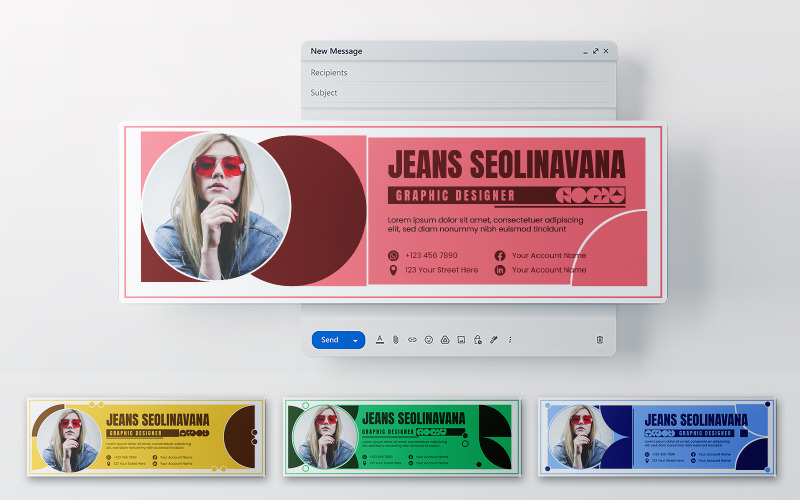Minimize the New Message window

pyautogui.click(x=585, y=52)
